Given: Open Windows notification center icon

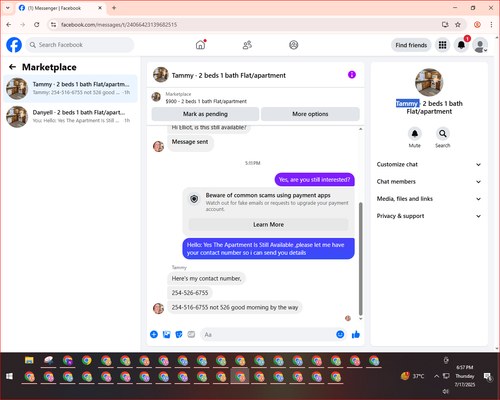Looking at the screenshot, I should coord(488,377).
